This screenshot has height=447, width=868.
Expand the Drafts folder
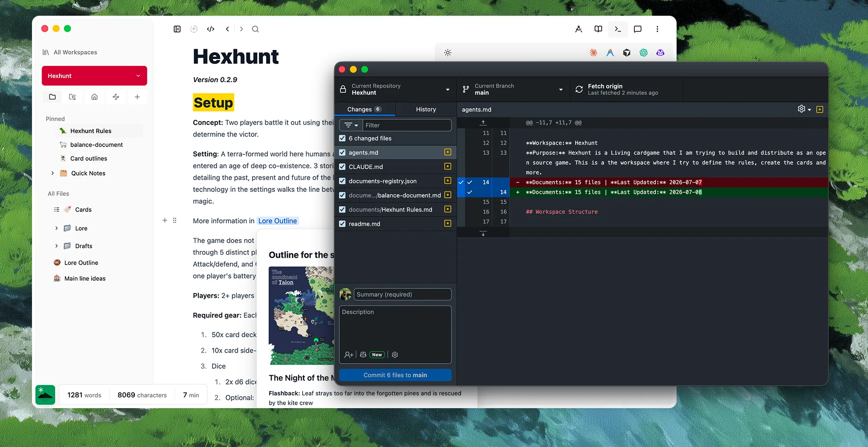click(x=57, y=246)
